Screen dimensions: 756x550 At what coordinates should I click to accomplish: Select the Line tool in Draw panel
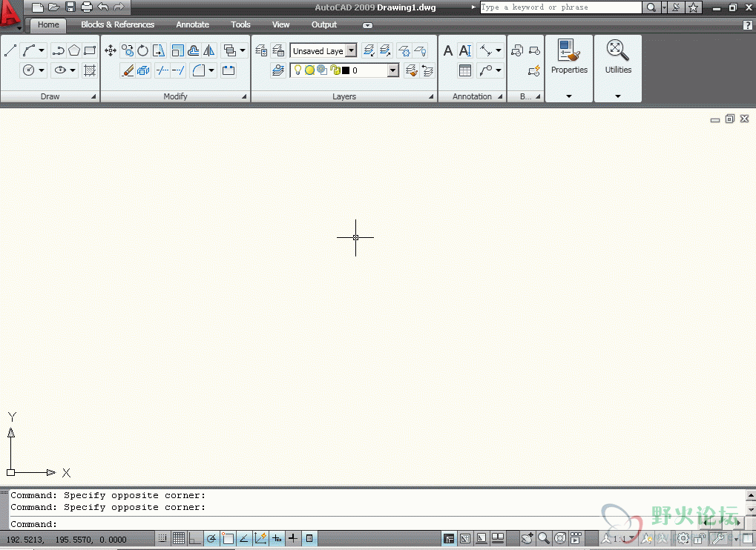(x=10, y=50)
